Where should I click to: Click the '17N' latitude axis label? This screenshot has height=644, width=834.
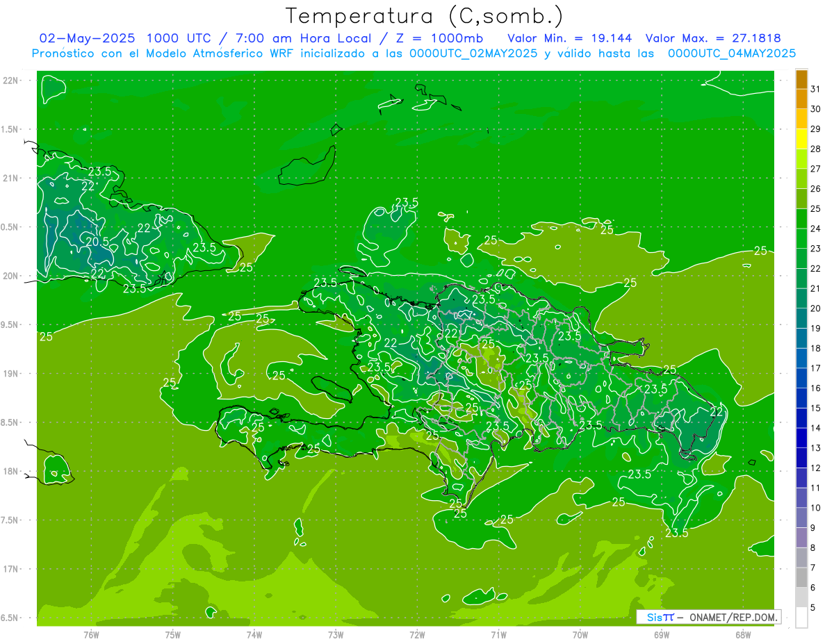tap(10, 569)
